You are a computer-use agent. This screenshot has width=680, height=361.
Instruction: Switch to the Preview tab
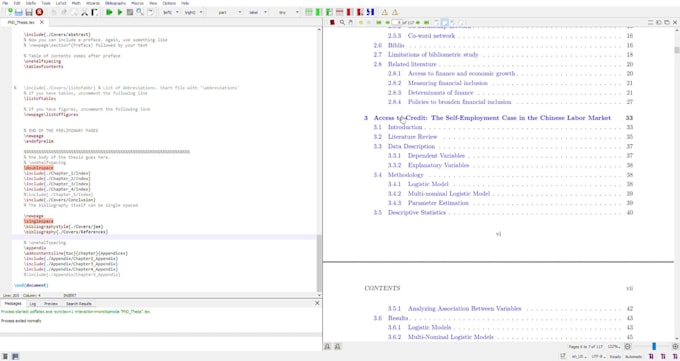tap(51, 304)
